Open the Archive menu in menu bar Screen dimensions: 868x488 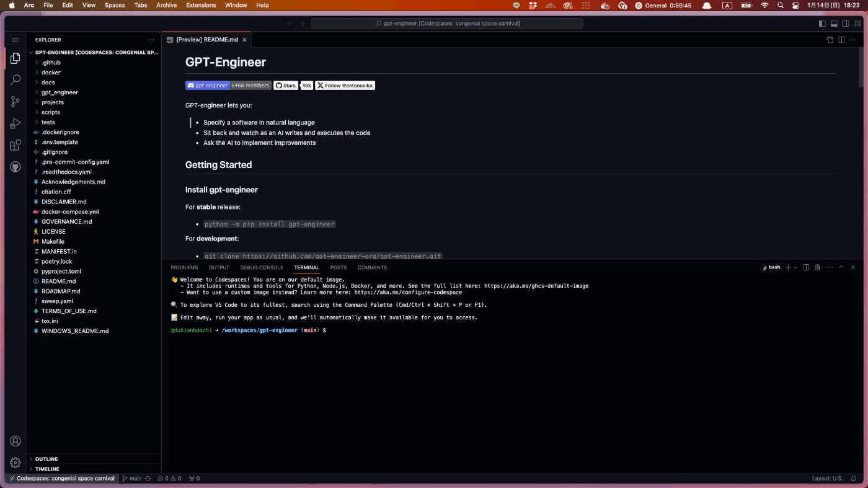coord(166,5)
